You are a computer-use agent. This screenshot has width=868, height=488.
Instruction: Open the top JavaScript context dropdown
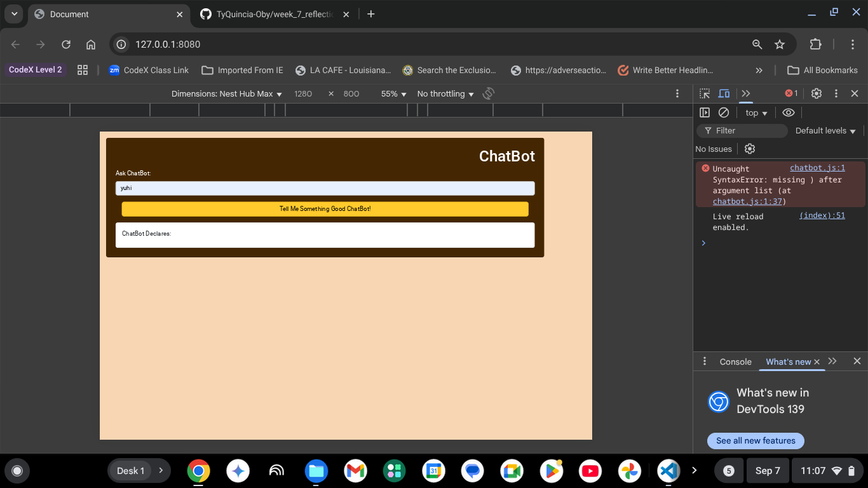[757, 113]
